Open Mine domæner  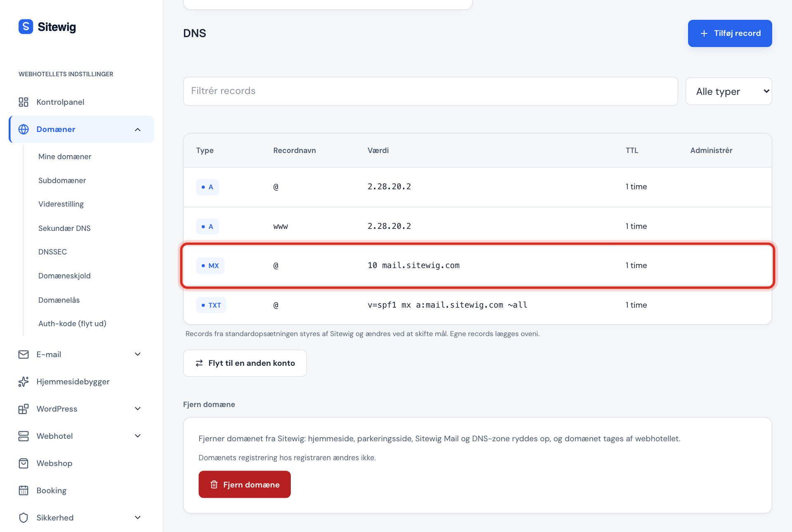[x=65, y=157]
